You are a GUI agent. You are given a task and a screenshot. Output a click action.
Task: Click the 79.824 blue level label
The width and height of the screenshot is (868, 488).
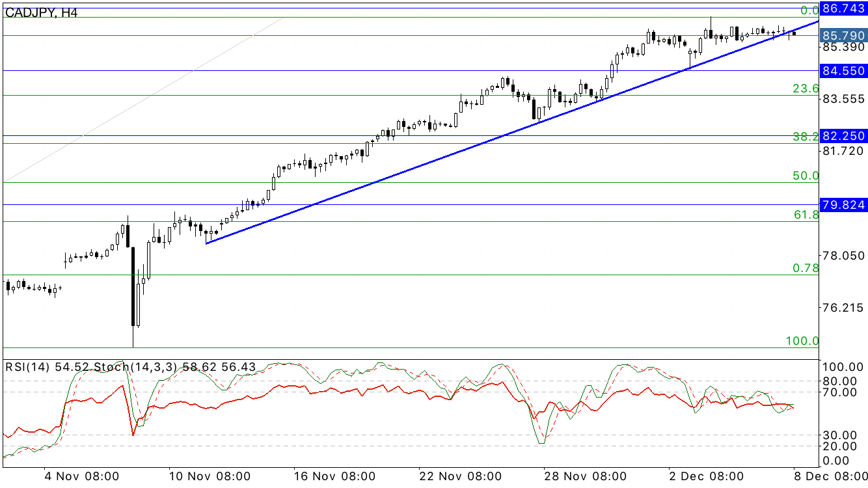coord(843,205)
